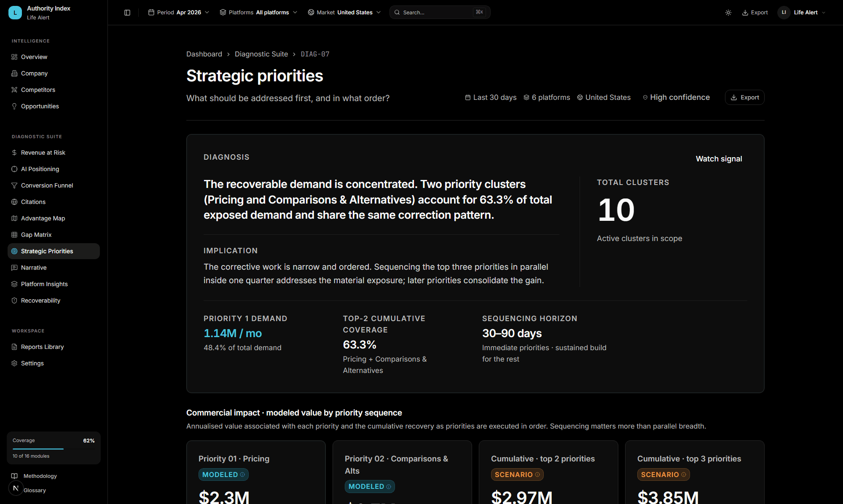Click the Citations globe icon
Viewport: 843px width, 504px height.
coord(14,202)
